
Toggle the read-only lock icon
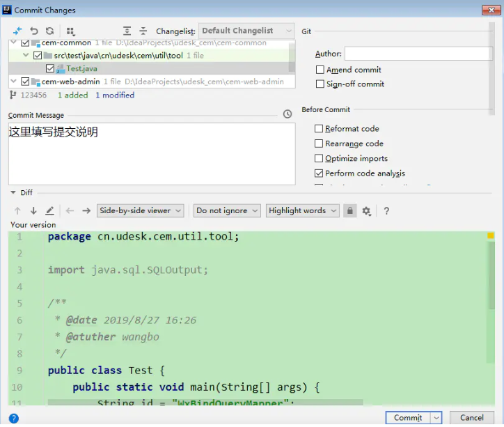(x=350, y=211)
